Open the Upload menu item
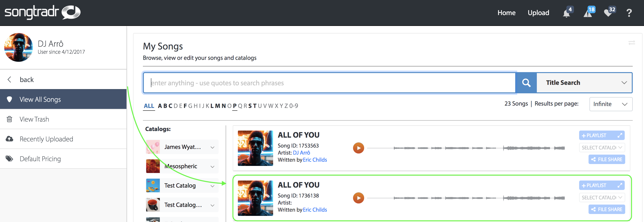644x222 pixels. click(538, 12)
